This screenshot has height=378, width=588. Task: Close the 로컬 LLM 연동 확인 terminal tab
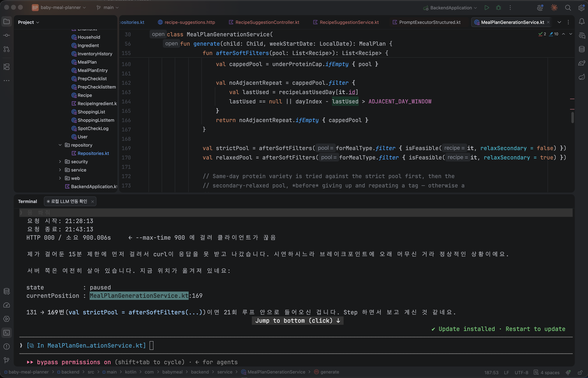click(x=92, y=201)
